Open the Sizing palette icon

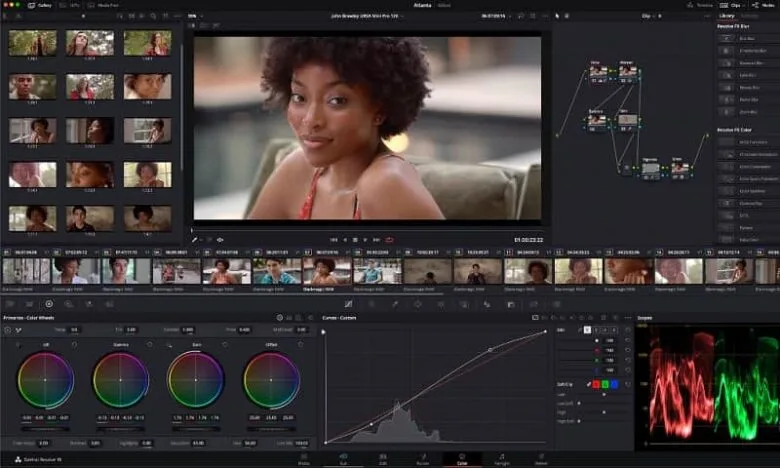point(534,304)
